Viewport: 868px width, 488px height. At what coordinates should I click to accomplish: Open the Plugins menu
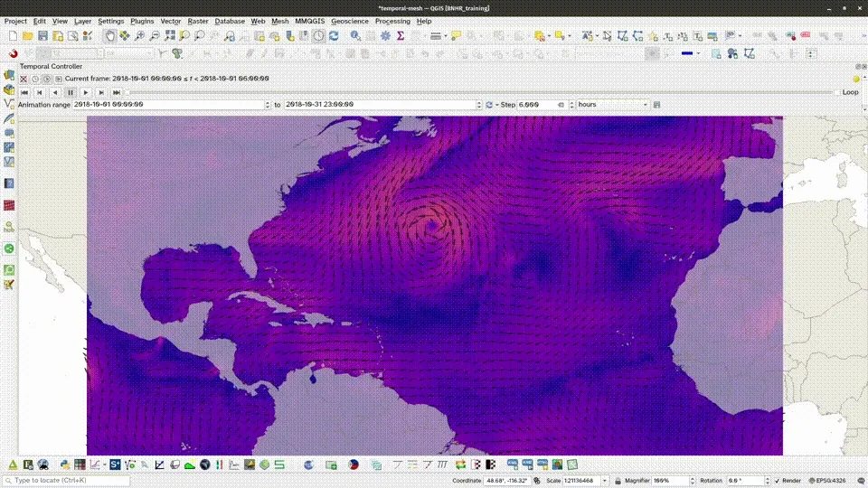(142, 21)
